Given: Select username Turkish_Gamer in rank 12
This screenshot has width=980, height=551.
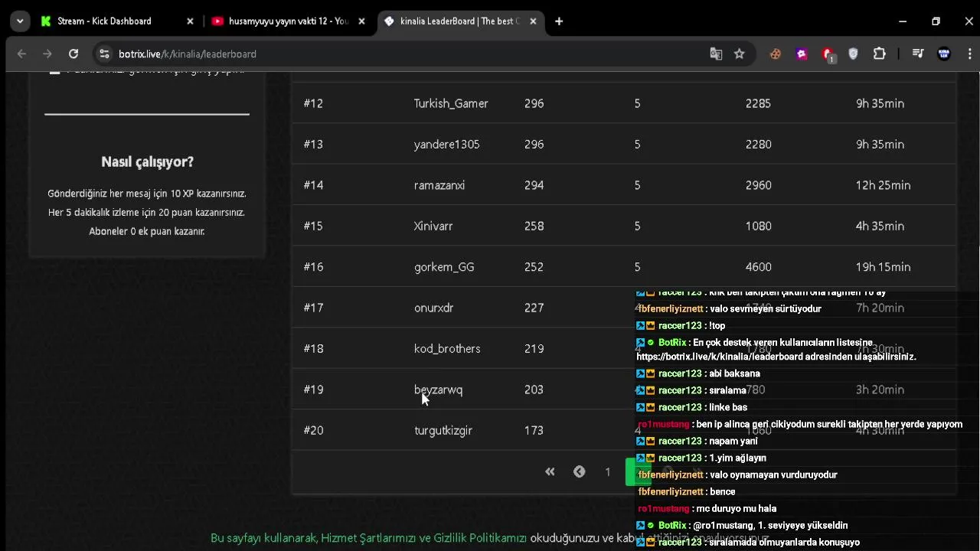Looking at the screenshot, I should coord(451,103).
